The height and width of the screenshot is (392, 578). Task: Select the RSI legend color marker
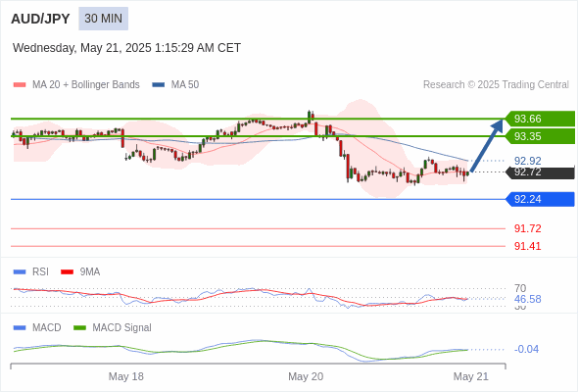[20, 272]
